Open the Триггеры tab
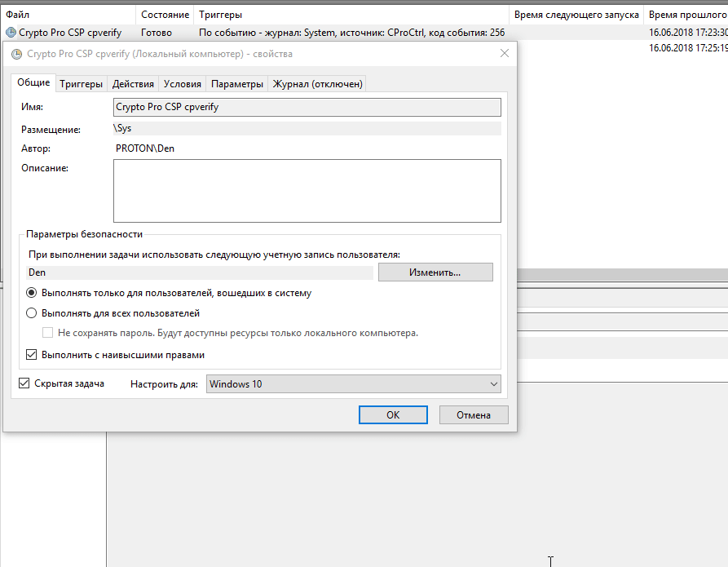728x567 pixels. coord(82,84)
